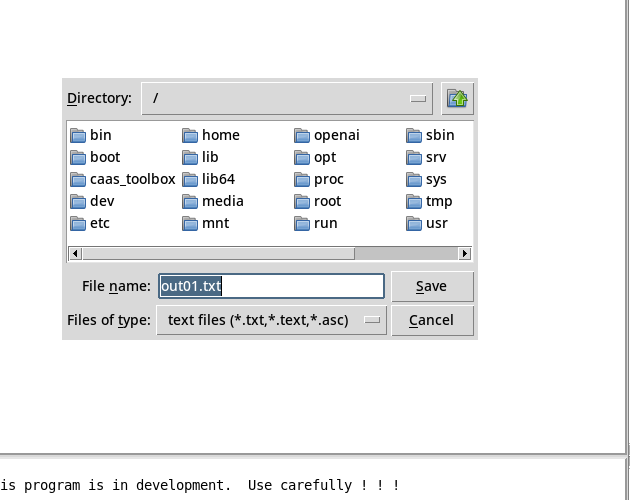
Task: Select the root folder icon
Action: [x=302, y=202]
